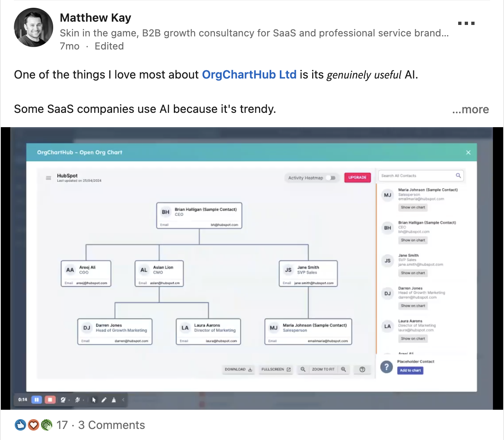Click the search magnifier icon
Image resolution: width=504 pixels, height=440 pixels.
pos(458,175)
